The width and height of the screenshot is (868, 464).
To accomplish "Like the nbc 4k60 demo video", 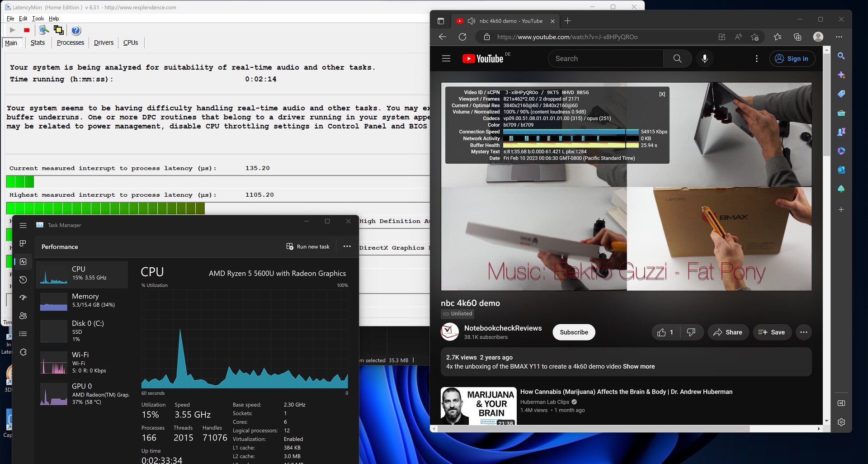I will [x=665, y=332].
